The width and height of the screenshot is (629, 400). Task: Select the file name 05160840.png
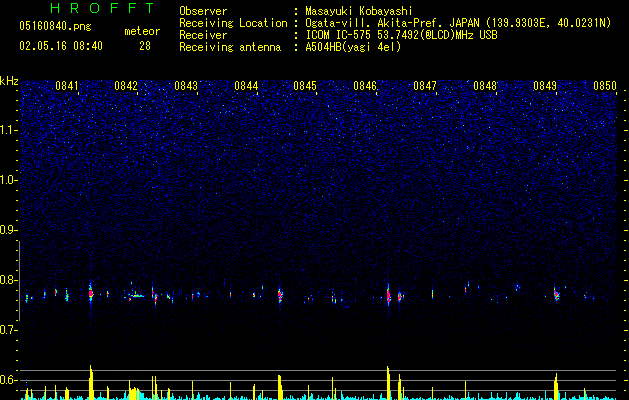55,26
